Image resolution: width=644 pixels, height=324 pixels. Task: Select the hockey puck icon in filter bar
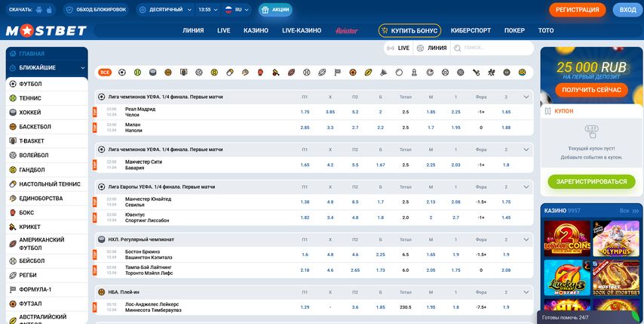tap(152, 73)
